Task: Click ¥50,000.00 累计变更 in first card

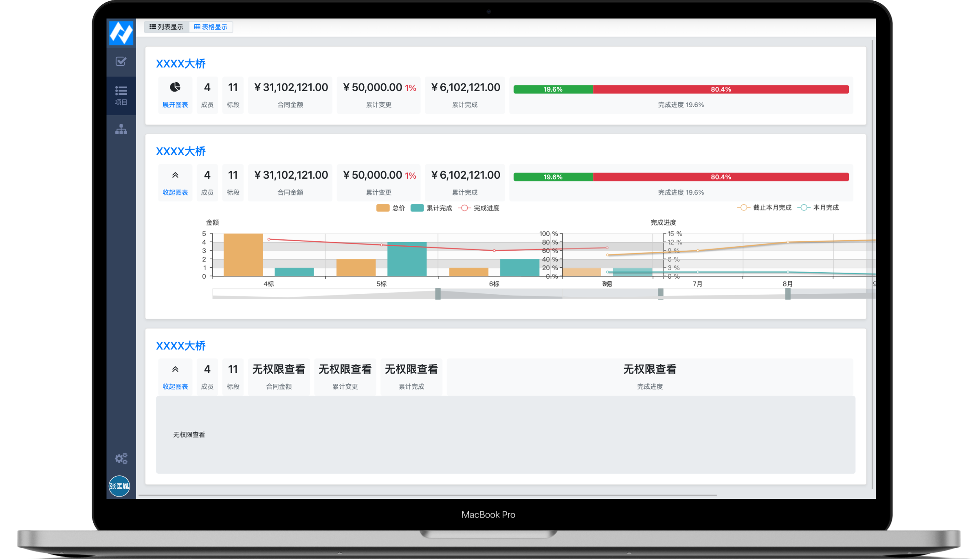Action: 379,95
